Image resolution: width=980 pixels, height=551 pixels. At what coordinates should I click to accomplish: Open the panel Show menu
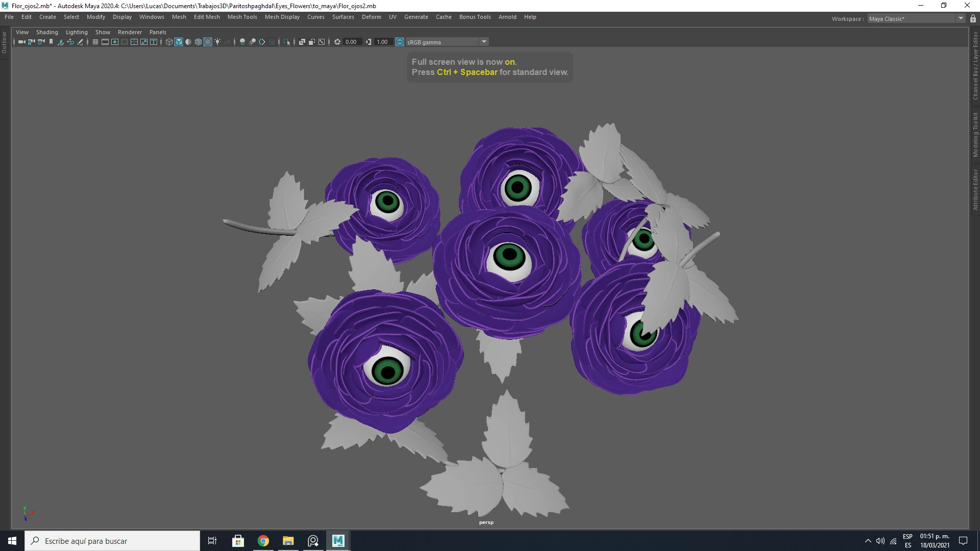coord(103,32)
